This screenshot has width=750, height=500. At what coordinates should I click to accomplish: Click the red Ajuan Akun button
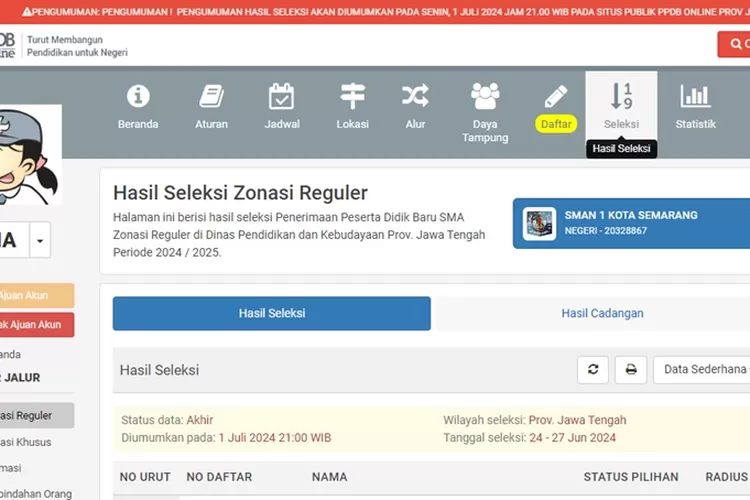pos(36,325)
